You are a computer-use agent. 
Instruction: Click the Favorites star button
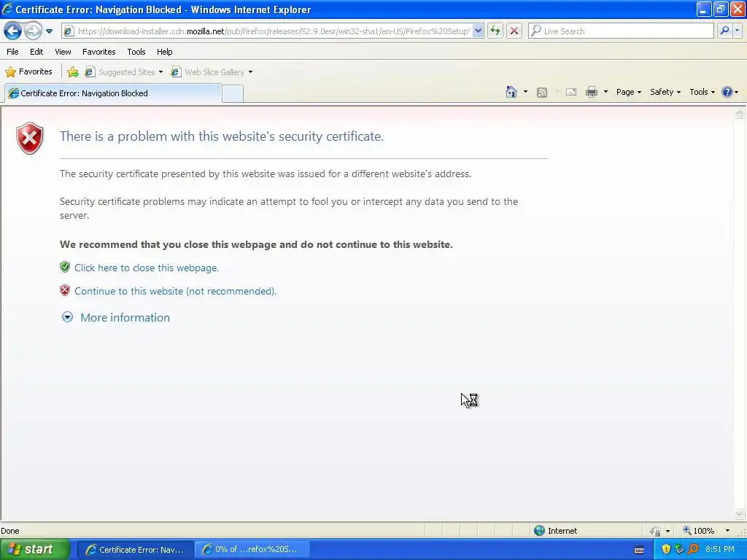pos(28,72)
